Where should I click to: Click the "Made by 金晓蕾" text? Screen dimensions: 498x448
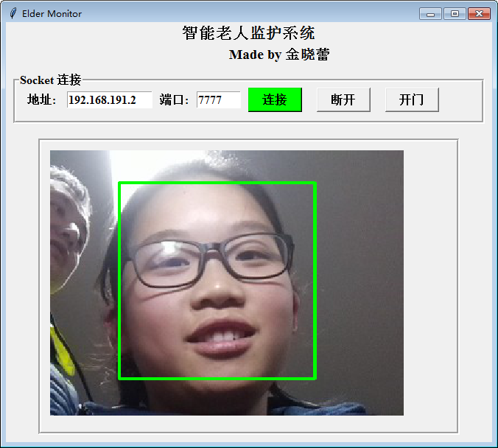(279, 55)
